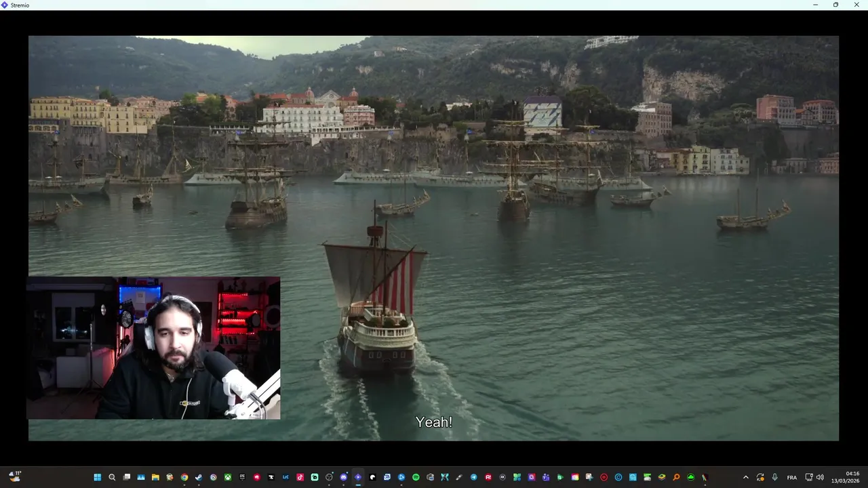868x488 pixels.
Task: Minimize the Stremio window
Action: click(815, 5)
